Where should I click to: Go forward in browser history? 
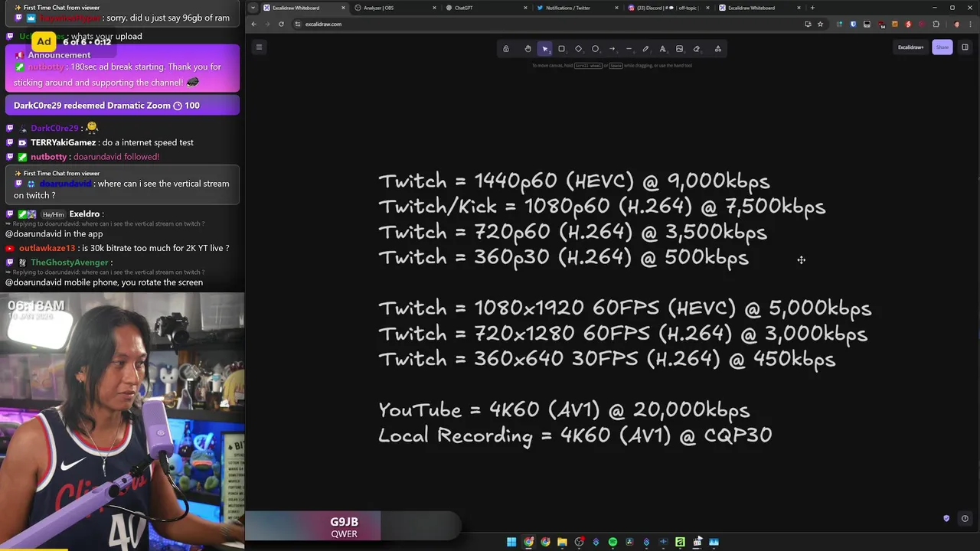pyautogui.click(x=268, y=24)
